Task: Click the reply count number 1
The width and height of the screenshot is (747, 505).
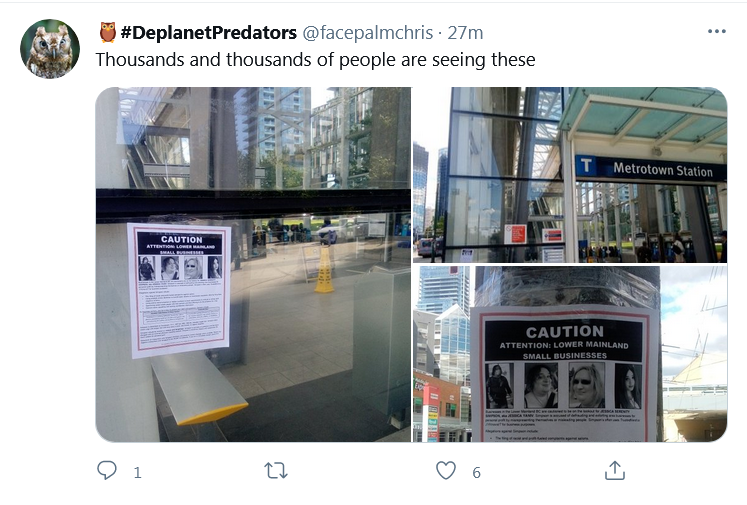Action: click(x=137, y=473)
